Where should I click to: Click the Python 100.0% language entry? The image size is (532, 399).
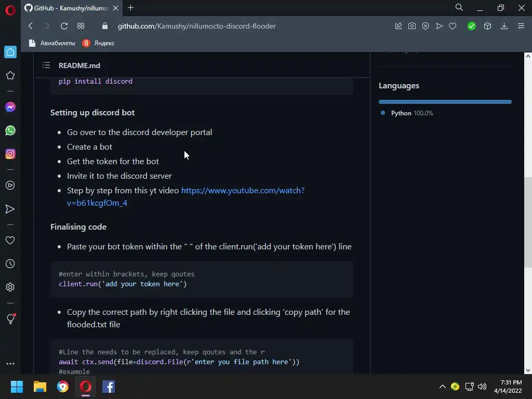(407, 113)
